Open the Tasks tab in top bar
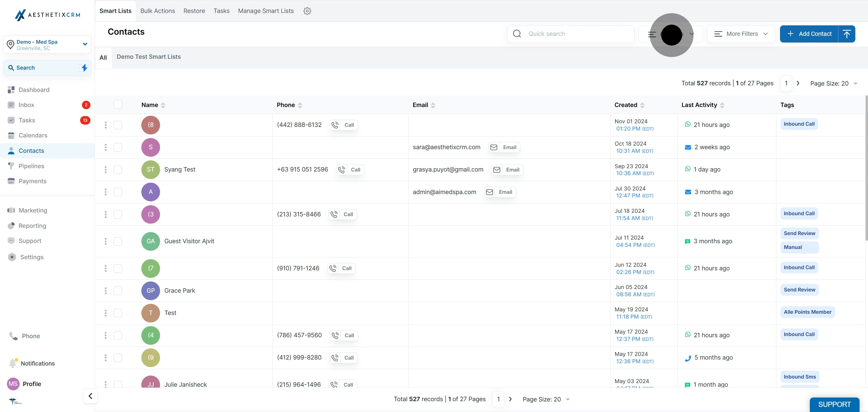Viewport: 868px width, 412px height. tap(222, 11)
